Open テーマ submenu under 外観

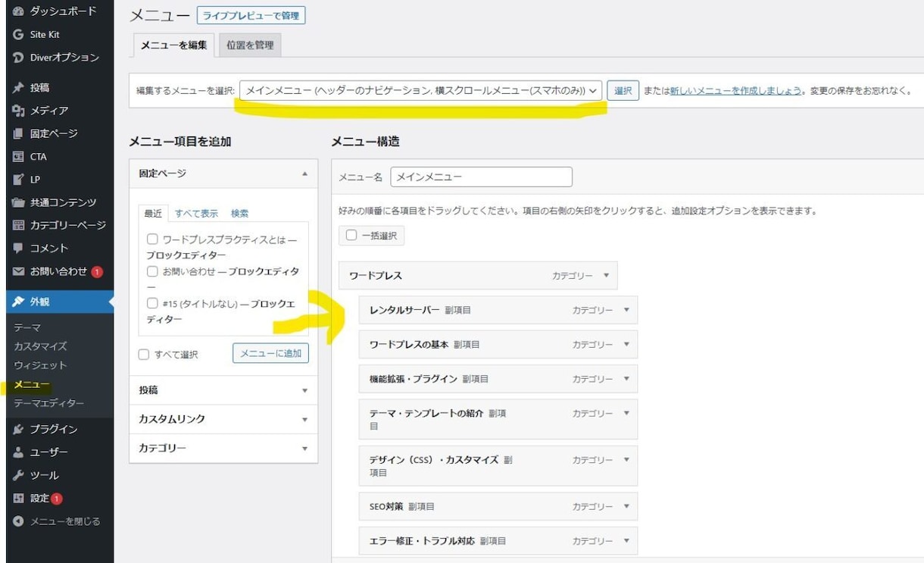[27, 327]
